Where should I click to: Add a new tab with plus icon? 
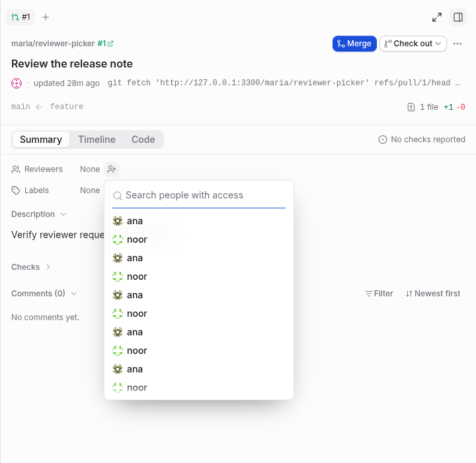(x=46, y=17)
